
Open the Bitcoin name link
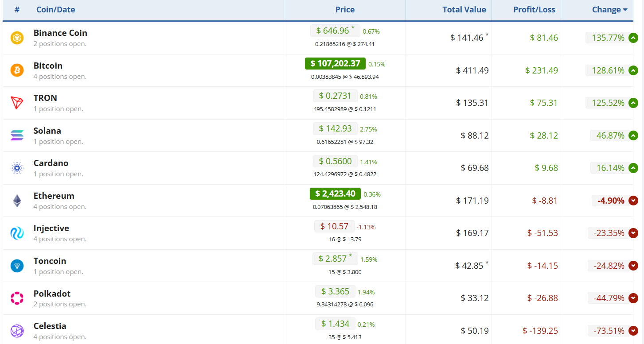click(x=48, y=66)
